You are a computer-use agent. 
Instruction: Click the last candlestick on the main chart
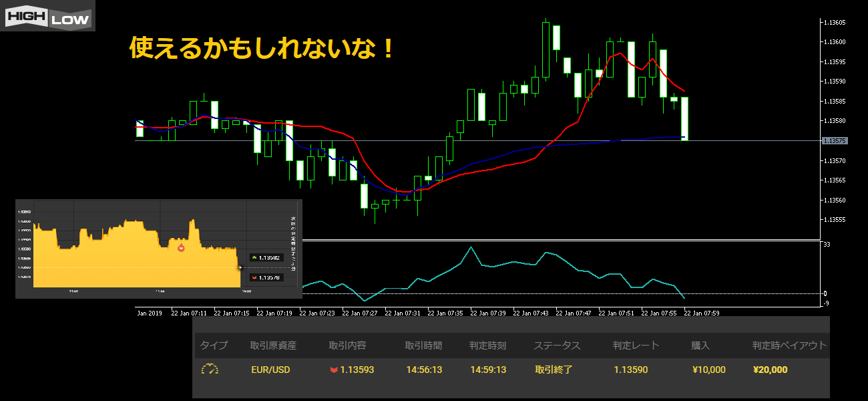pyautogui.click(x=684, y=118)
